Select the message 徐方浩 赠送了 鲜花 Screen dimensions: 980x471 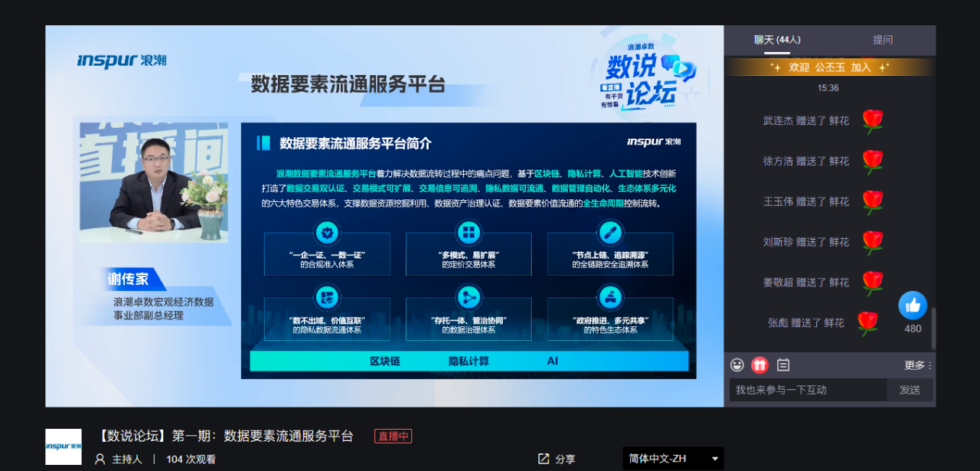pyautogui.click(x=806, y=162)
